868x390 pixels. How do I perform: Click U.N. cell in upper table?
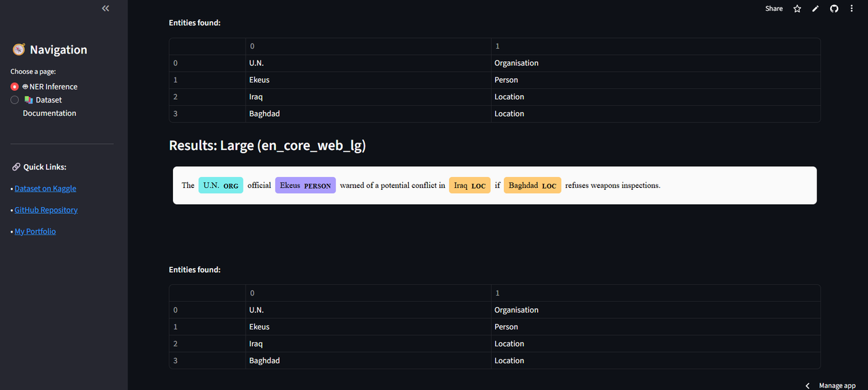[368, 63]
